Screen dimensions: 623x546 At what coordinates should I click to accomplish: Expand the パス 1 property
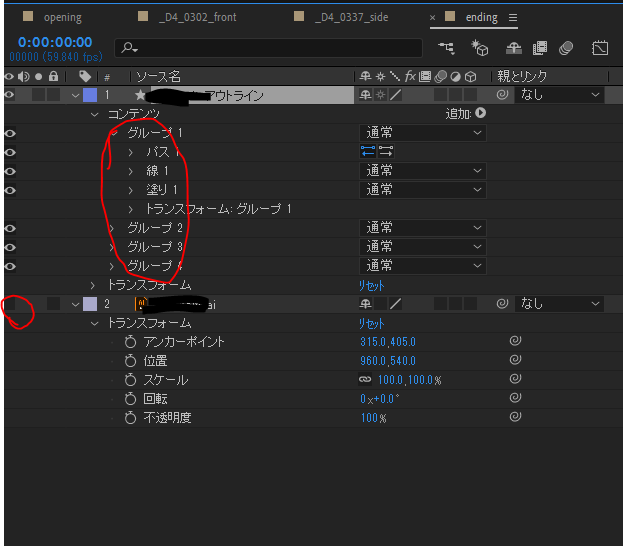click(131, 152)
